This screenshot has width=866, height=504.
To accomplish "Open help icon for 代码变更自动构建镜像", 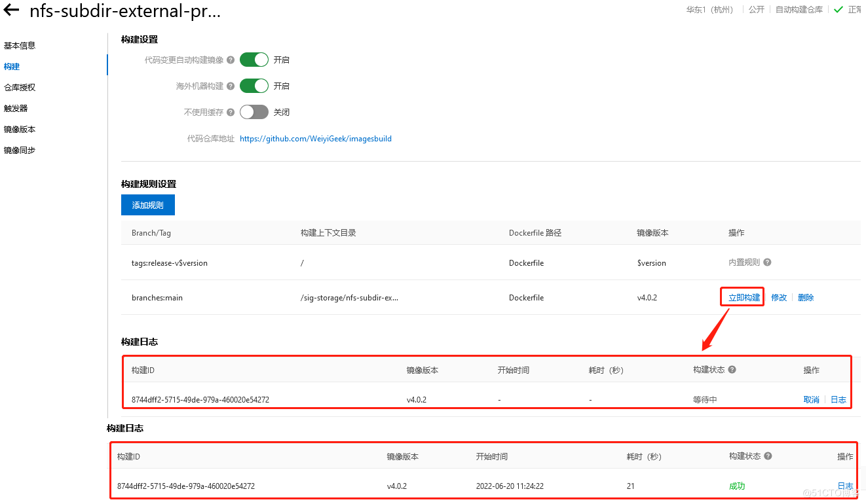I will 231,60.
